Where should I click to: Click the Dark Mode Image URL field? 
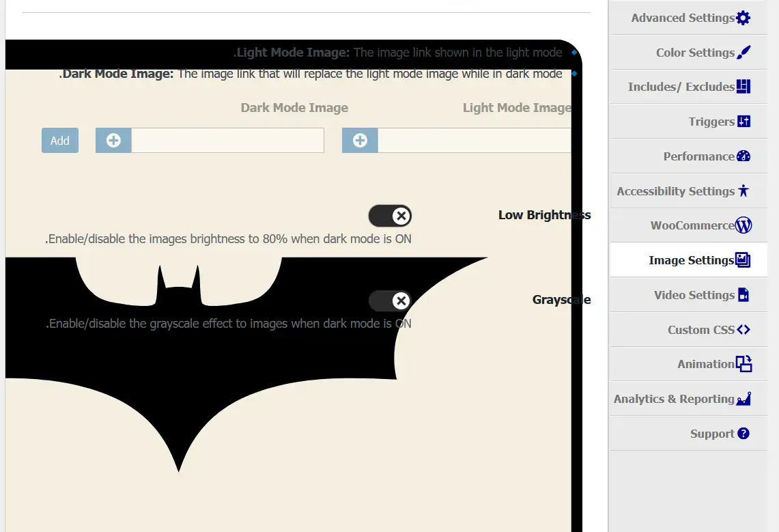[227, 140]
